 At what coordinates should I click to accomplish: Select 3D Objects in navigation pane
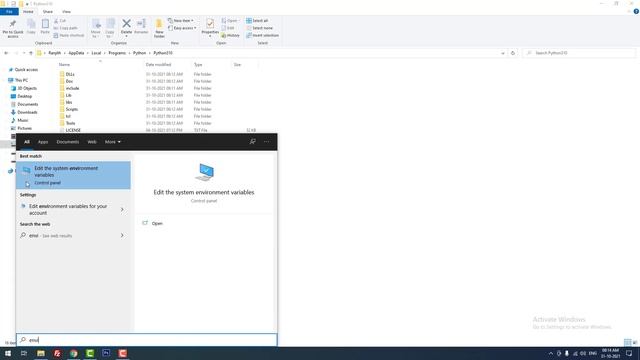tap(27, 88)
